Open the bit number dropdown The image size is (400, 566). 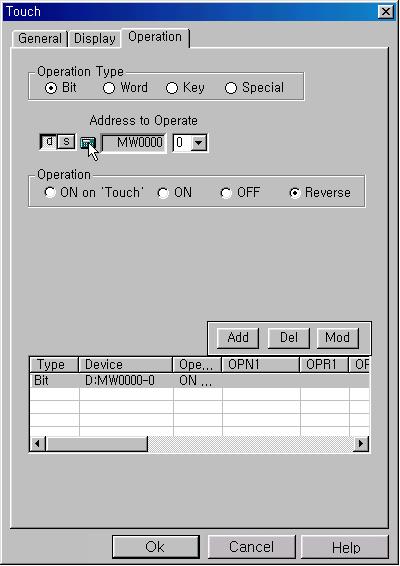[x=198, y=143]
